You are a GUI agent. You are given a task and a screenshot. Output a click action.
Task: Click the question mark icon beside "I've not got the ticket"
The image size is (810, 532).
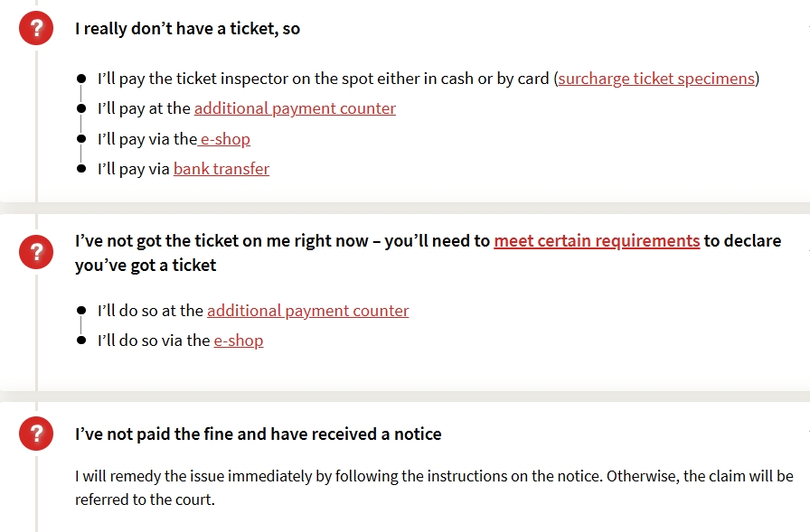pyautogui.click(x=36, y=252)
